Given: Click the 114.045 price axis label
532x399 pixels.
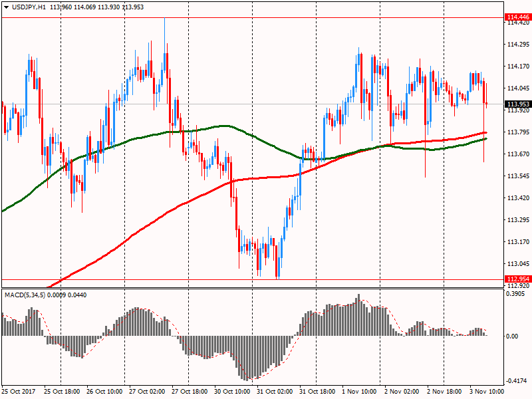Looking at the screenshot, I should pyautogui.click(x=518, y=88).
